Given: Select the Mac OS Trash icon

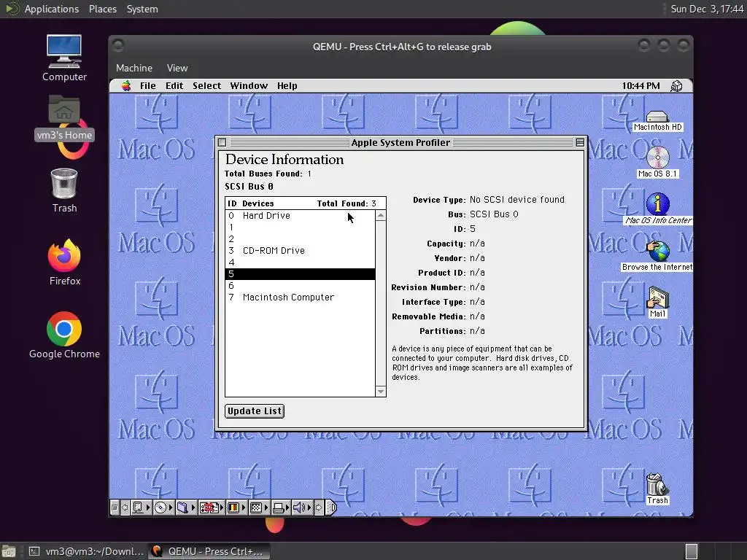Looking at the screenshot, I should (657, 489).
